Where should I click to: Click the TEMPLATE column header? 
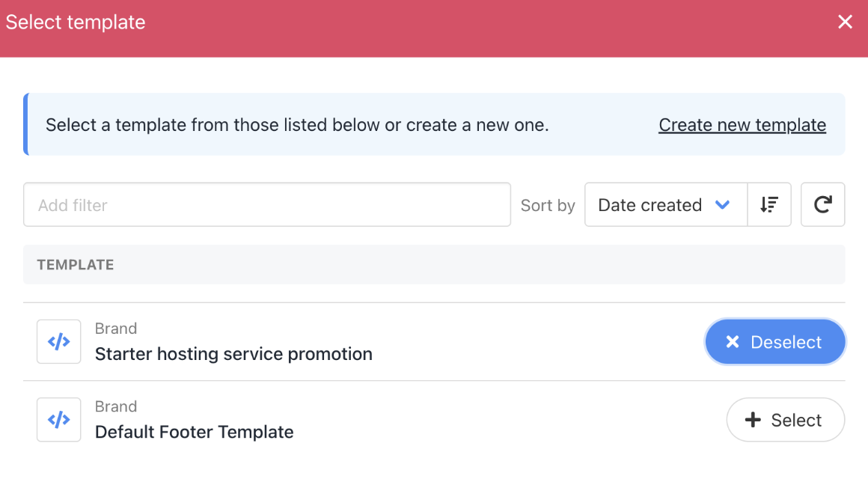pyautogui.click(x=76, y=265)
